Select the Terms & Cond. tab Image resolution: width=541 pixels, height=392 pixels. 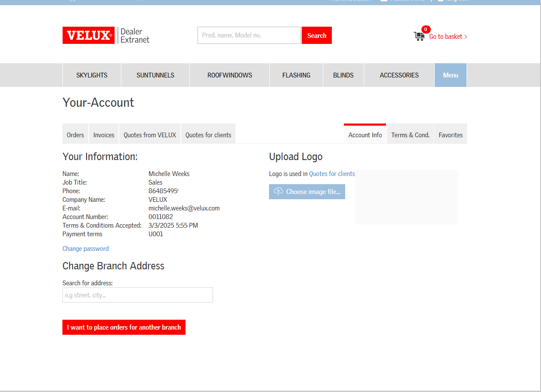pos(410,135)
